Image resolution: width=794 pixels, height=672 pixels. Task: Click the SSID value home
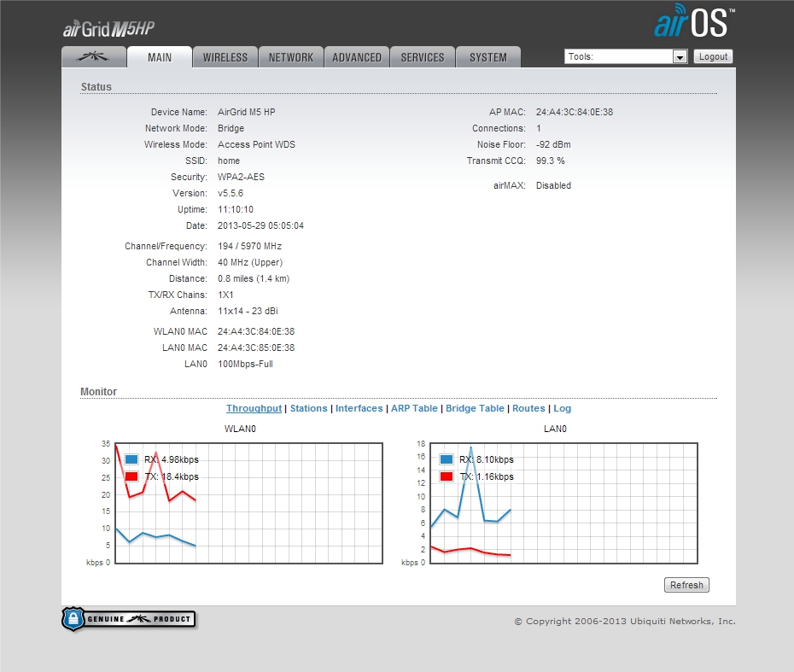click(229, 161)
